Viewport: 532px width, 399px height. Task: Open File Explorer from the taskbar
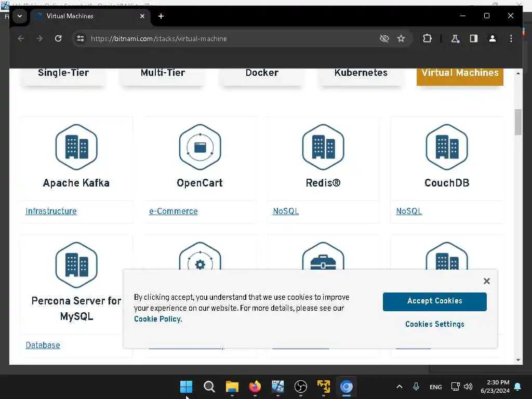pos(232,387)
